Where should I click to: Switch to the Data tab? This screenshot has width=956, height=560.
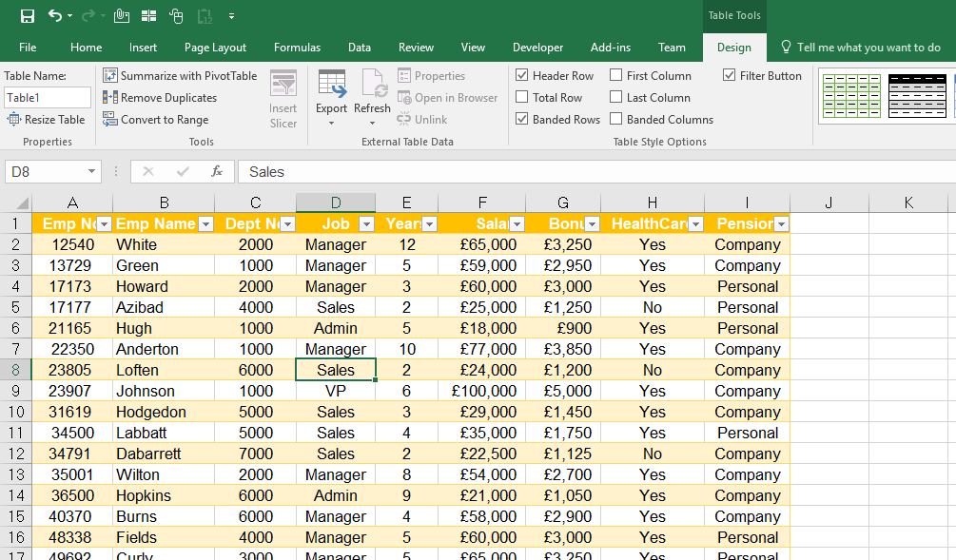click(x=360, y=48)
